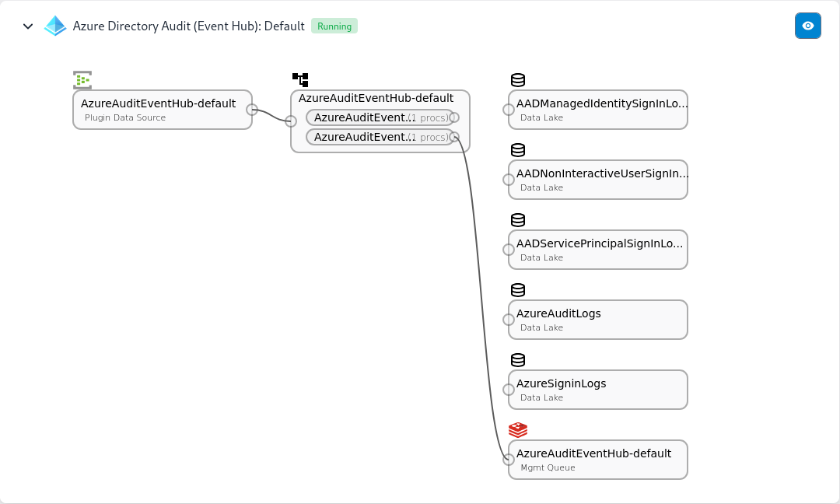Click the output port of the first AzureAuditEvent.. row
This screenshot has height=504, width=840.
(x=454, y=117)
